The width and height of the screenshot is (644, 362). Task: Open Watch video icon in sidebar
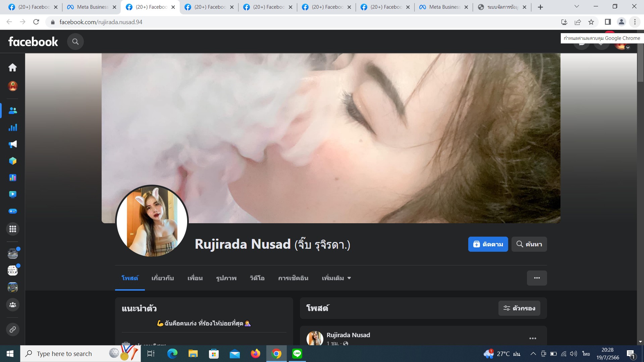(x=13, y=194)
